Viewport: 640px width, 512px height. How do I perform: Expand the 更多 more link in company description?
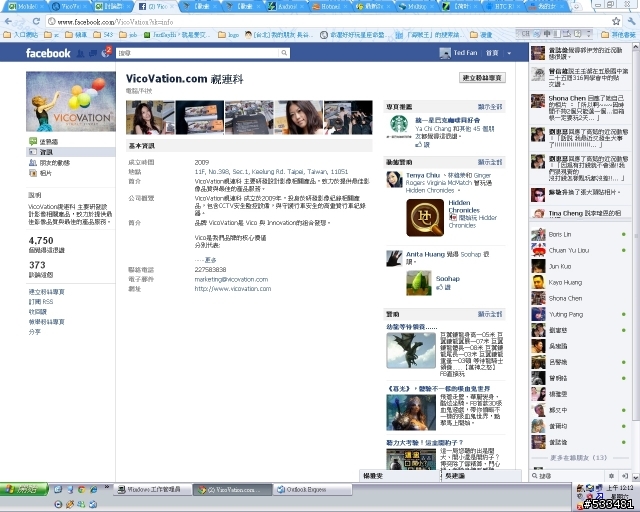[211, 260]
